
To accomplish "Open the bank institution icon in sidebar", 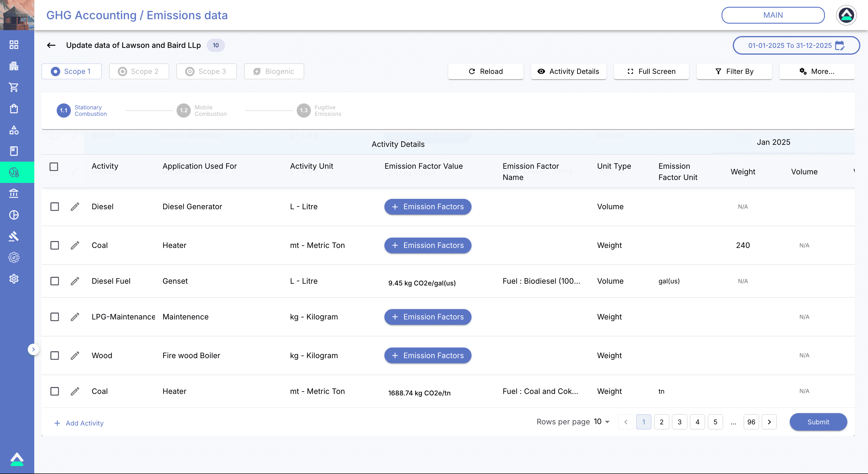I will (x=14, y=194).
